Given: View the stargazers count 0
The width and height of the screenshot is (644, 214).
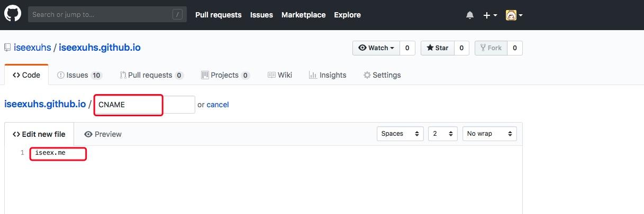Looking at the screenshot, I should 461,48.
